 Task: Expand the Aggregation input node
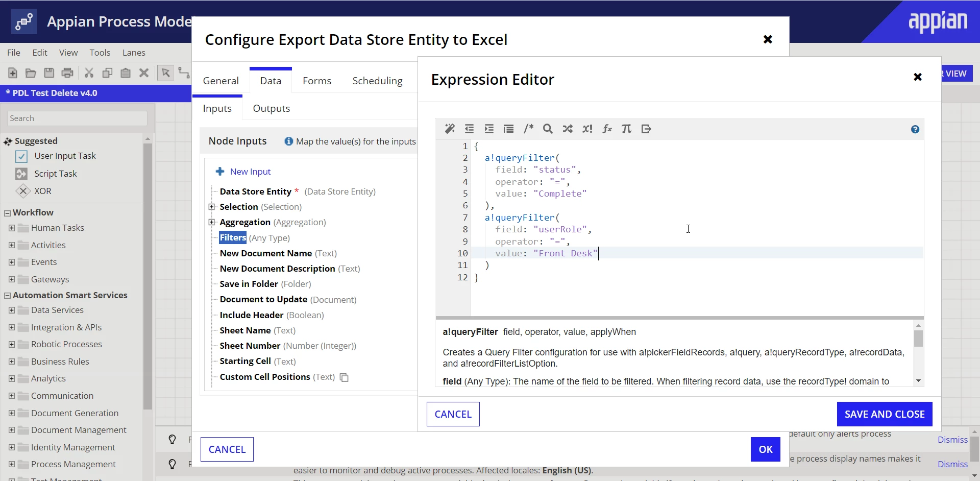(x=212, y=222)
